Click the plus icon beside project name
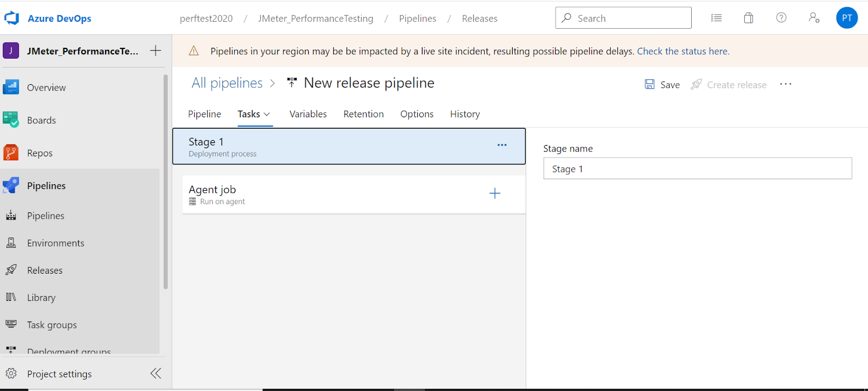868x391 pixels. click(x=156, y=51)
